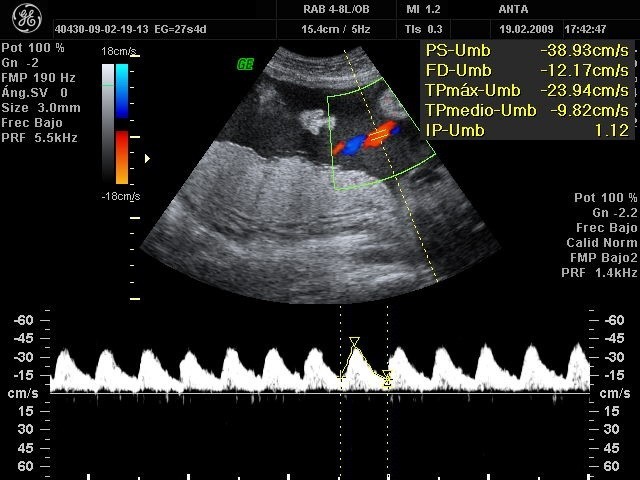The image size is (640, 480).
Task: Click the white focus triangle marker
Action: [148, 158]
